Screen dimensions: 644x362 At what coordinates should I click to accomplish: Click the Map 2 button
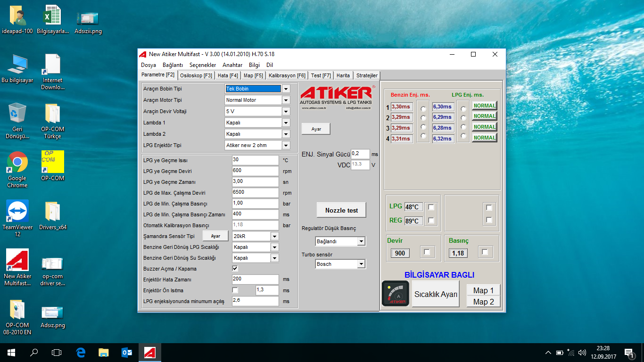coord(483,302)
